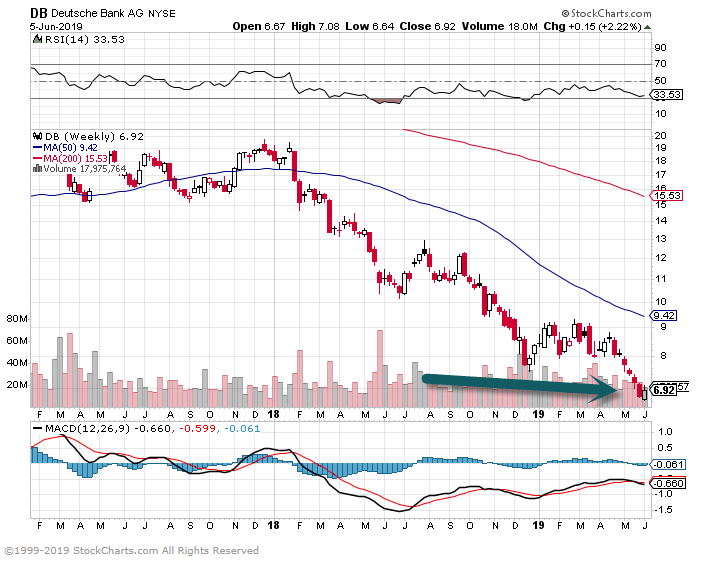Click the 20 label on the price axis
Image resolution: width=713 pixels, height=582 pixels.
click(x=661, y=135)
